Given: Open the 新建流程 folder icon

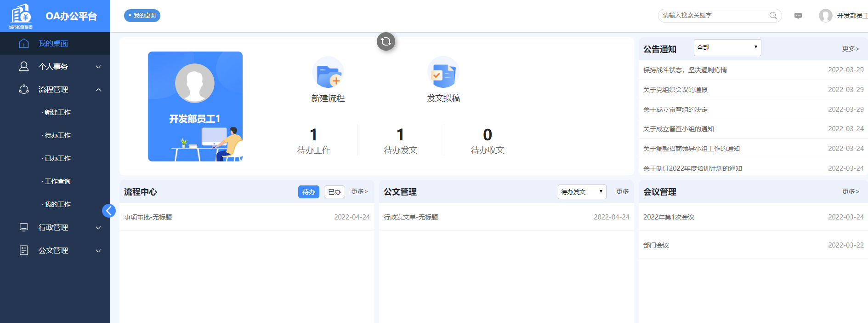Looking at the screenshot, I should coord(328,73).
